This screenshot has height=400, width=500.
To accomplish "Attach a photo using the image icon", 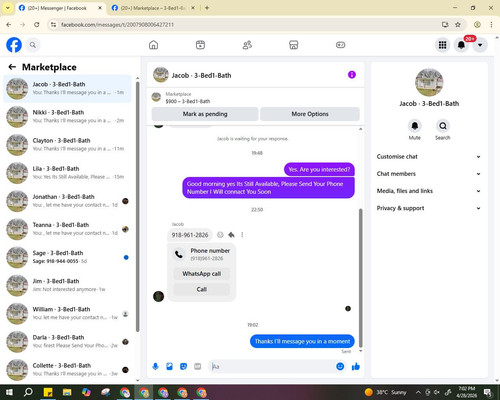I will (169, 367).
